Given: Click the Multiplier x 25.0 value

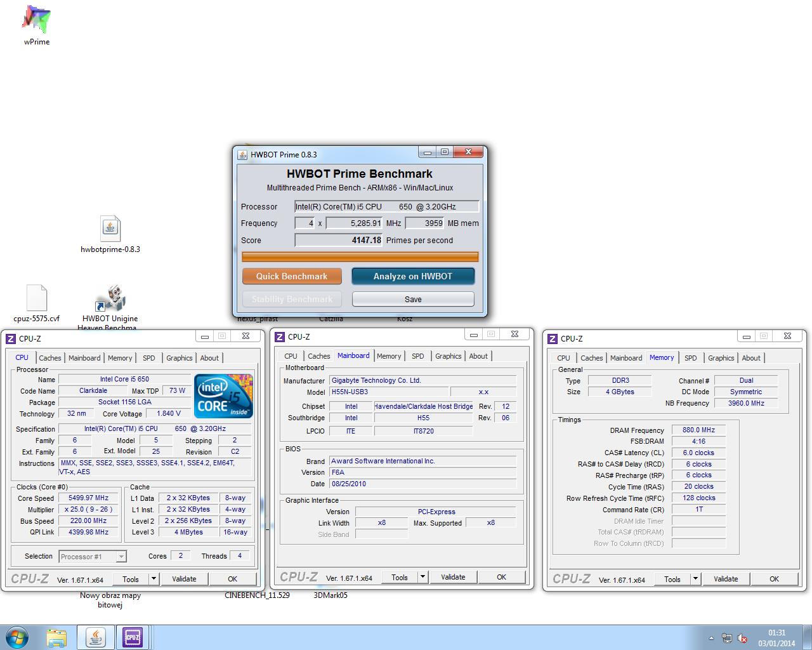Looking at the screenshot, I should [88, 509].
